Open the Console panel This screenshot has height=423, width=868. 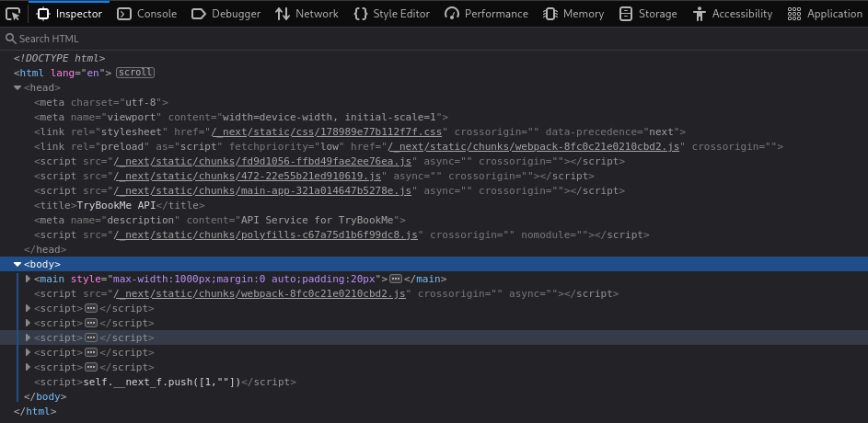(147, 14)
